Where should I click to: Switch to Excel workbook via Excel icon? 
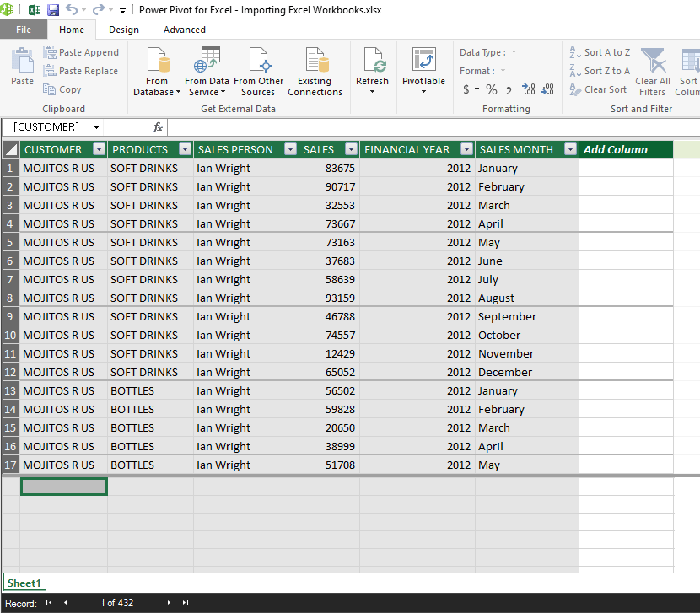point(34,10)
